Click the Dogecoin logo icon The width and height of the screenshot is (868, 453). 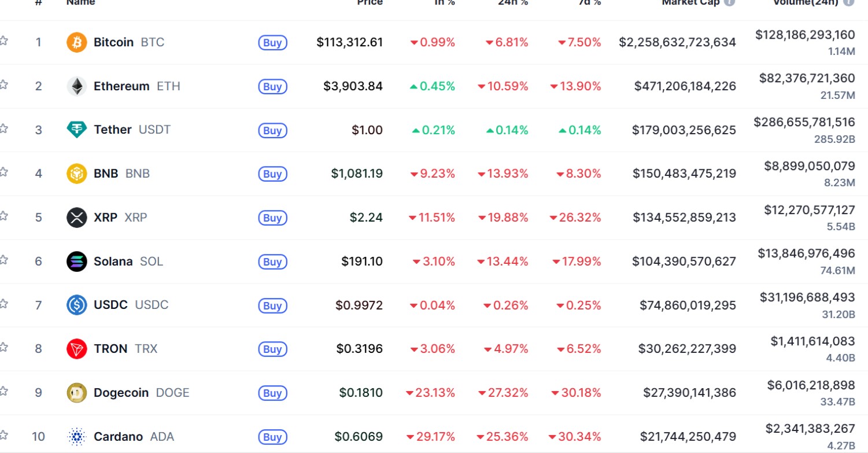click(x=77, y=393)
